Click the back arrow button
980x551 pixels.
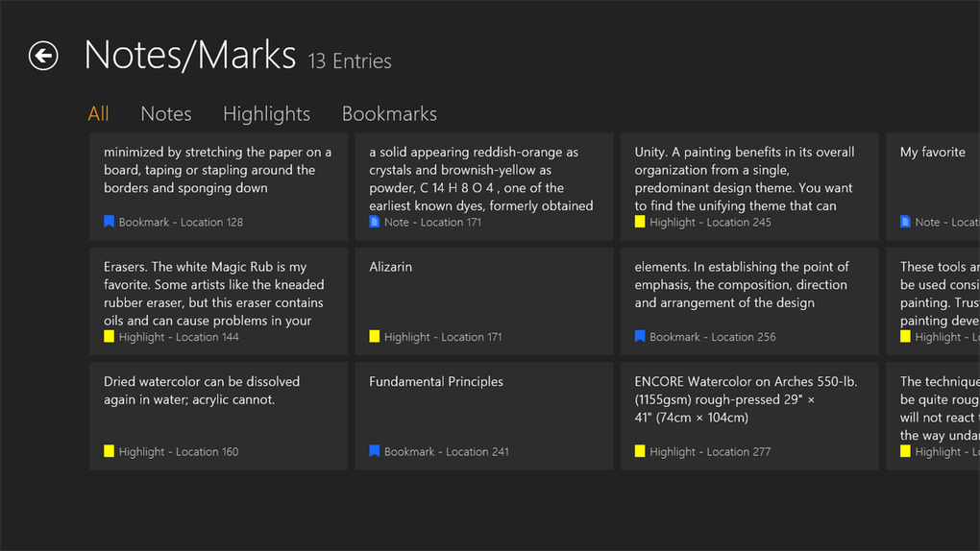point(43,56)
